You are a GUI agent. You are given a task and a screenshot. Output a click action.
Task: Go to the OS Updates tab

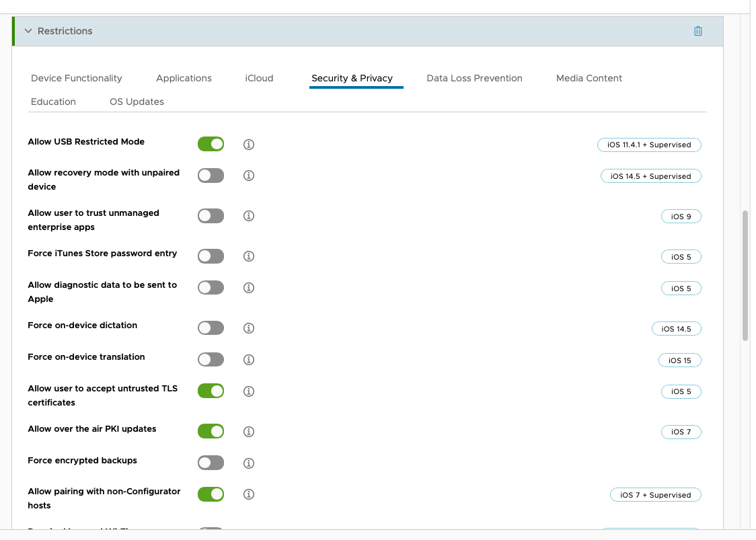coord(137,102)
